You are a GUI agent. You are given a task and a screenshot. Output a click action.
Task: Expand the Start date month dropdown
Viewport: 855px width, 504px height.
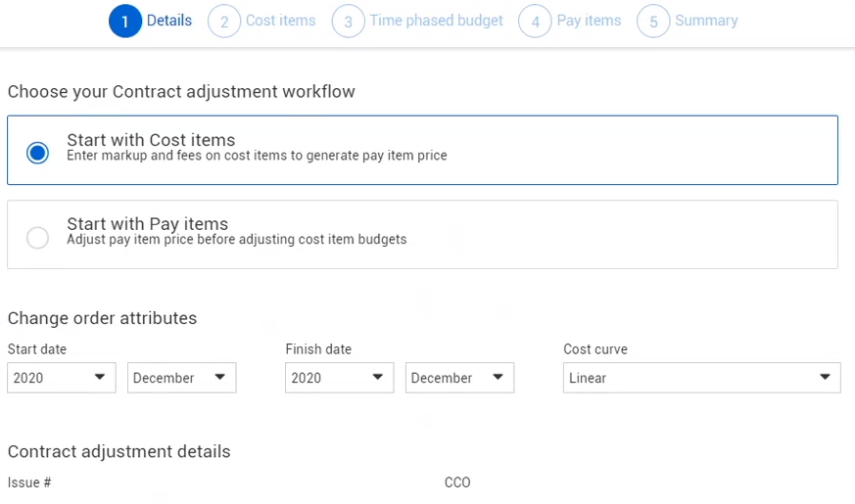coord(181,378)
